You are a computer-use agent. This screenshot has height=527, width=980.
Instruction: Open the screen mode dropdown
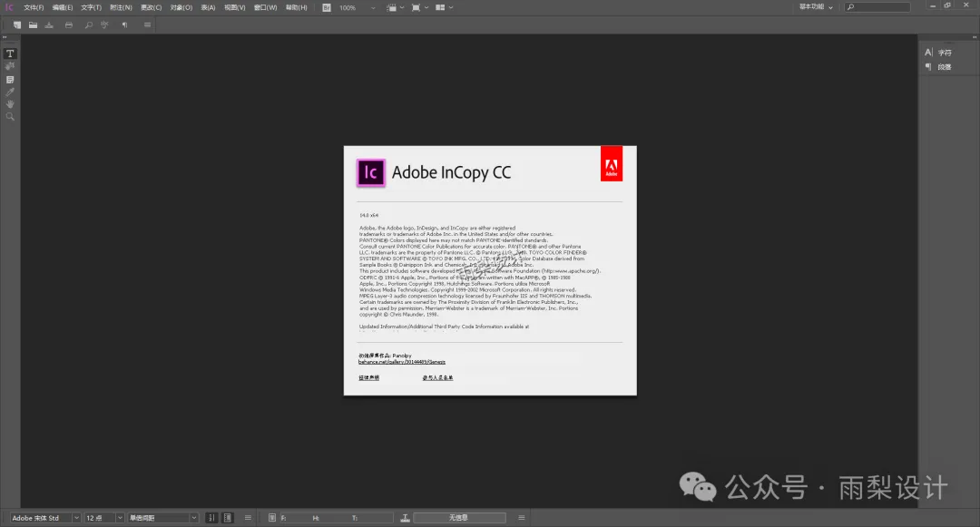point(420,7)
